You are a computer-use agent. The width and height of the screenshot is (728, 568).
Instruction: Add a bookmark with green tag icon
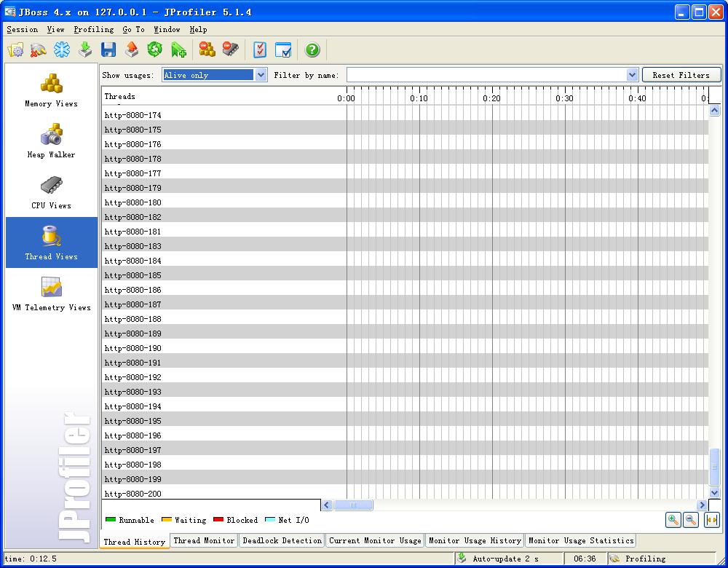coord(178,50)
